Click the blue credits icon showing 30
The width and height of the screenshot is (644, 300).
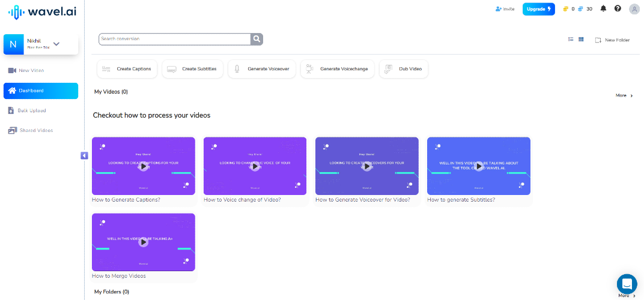coord(580,8)
